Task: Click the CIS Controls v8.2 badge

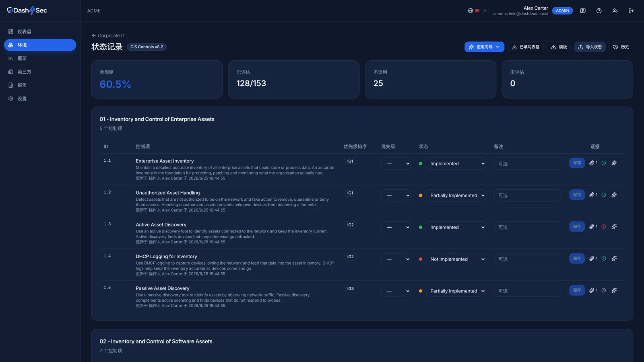Action: pos(147,47)
